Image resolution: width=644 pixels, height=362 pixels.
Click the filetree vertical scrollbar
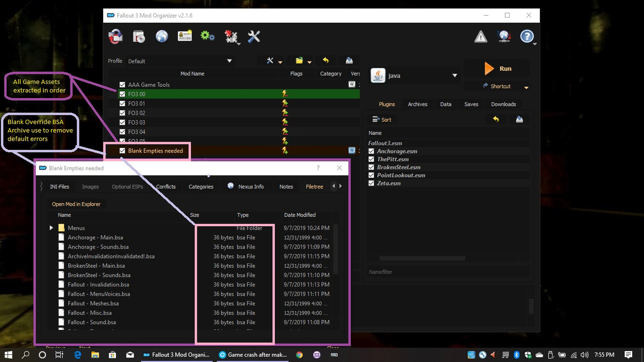[x=336, y=249]
